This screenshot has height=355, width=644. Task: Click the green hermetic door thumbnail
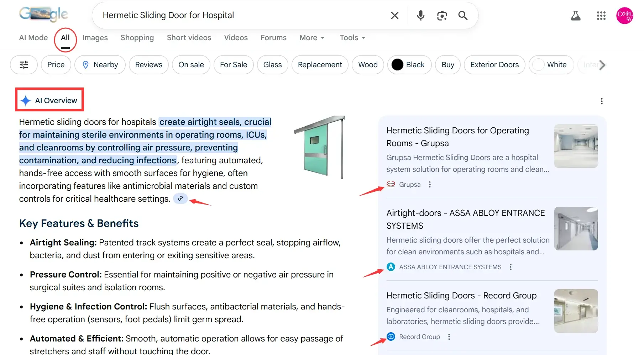pyautogui.click(x=319, y=147)
